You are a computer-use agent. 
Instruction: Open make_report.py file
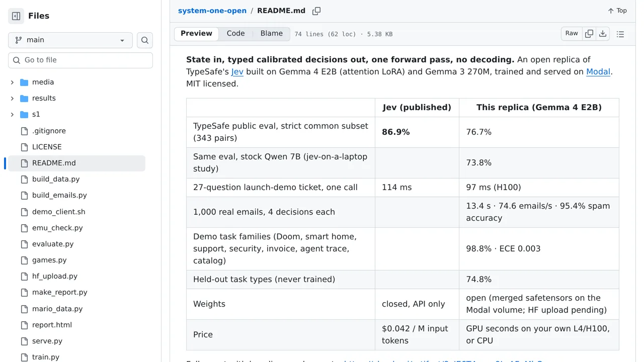(60, 292)
